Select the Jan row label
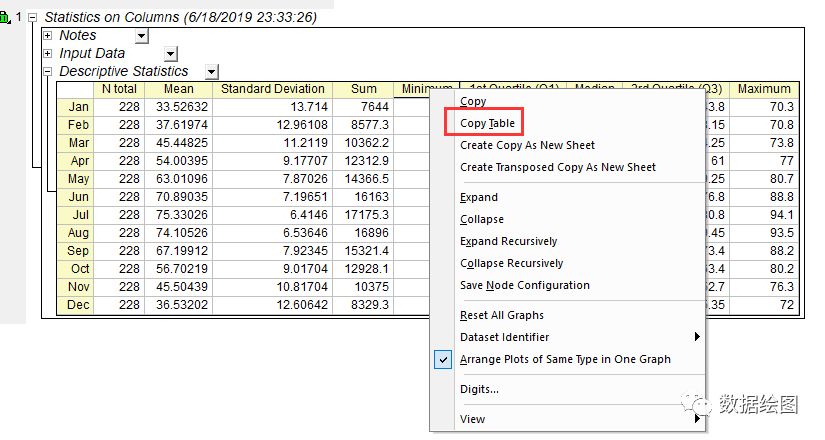Screen dimensions: 825x440 tap(75, 107)
